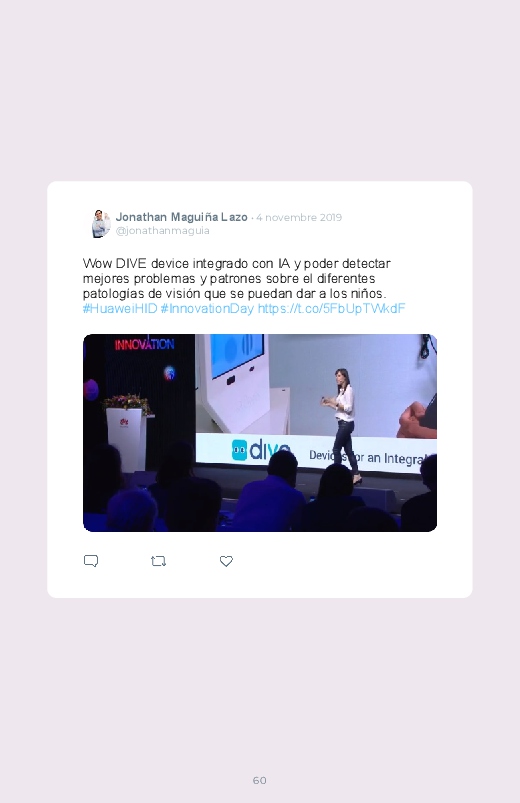Click the retweet arrows icon
The image size is (520, 803).
click(x=158, y=561)
